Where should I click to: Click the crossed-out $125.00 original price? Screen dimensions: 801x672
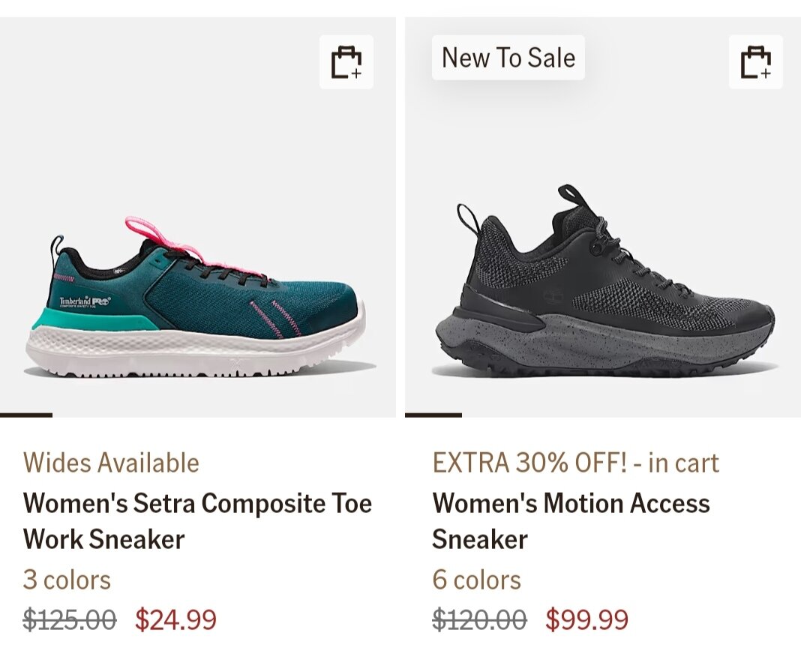point(70,620)
